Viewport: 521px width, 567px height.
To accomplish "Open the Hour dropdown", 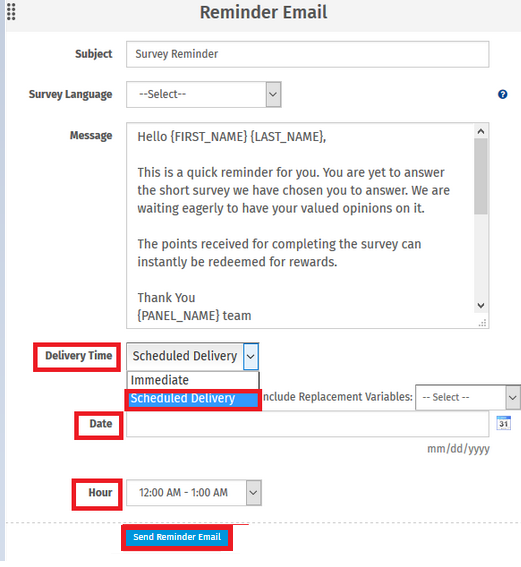I will 194,493.
